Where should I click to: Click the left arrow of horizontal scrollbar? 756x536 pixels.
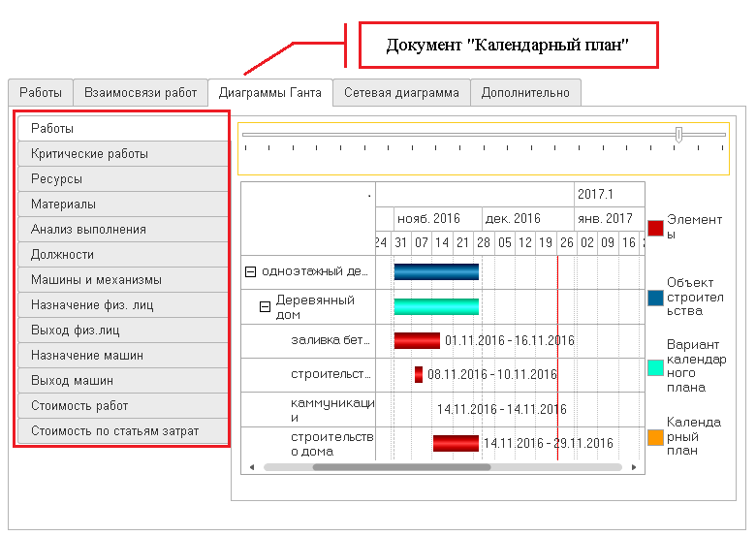pos(252,467)
